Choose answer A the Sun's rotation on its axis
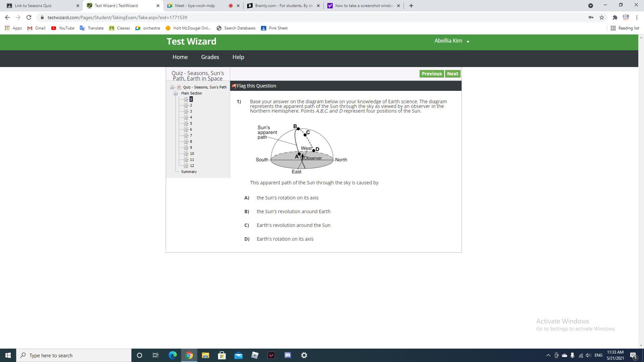The width and height of the screenshot is (644, 362). [287, 198]
